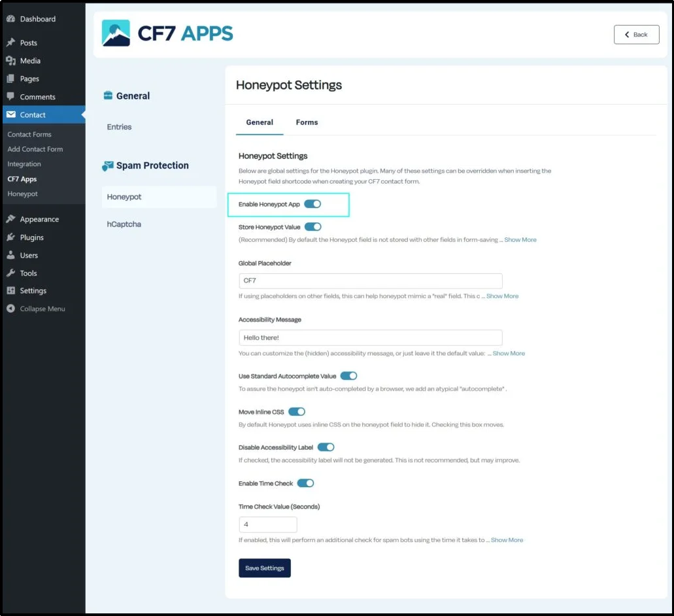Open the Media library icon

coord(10,60)
